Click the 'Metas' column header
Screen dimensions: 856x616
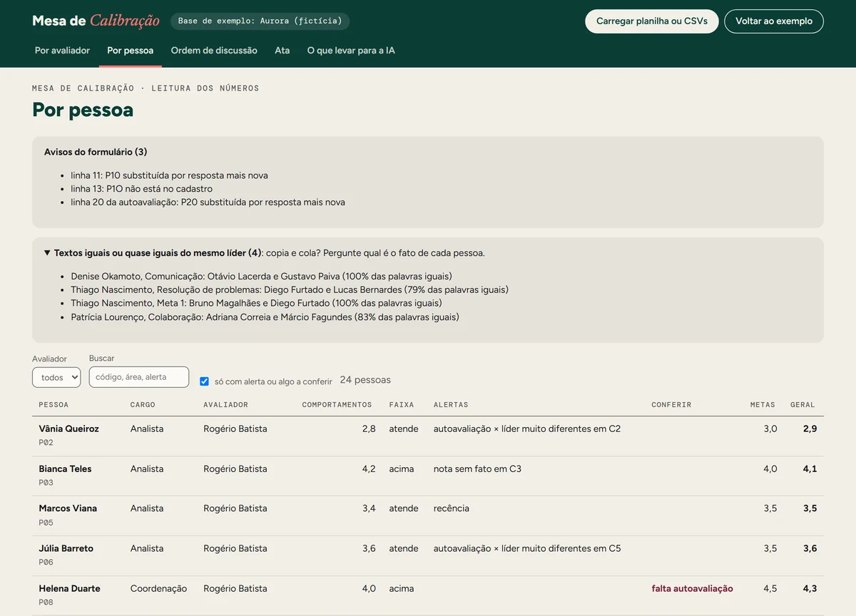pos(763,405)
